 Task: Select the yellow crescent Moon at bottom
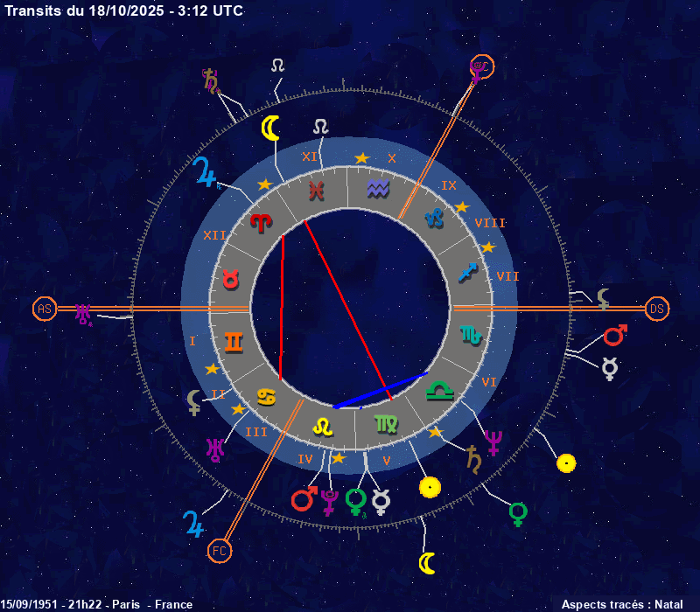pyautogui.click(x=426, y=562)
